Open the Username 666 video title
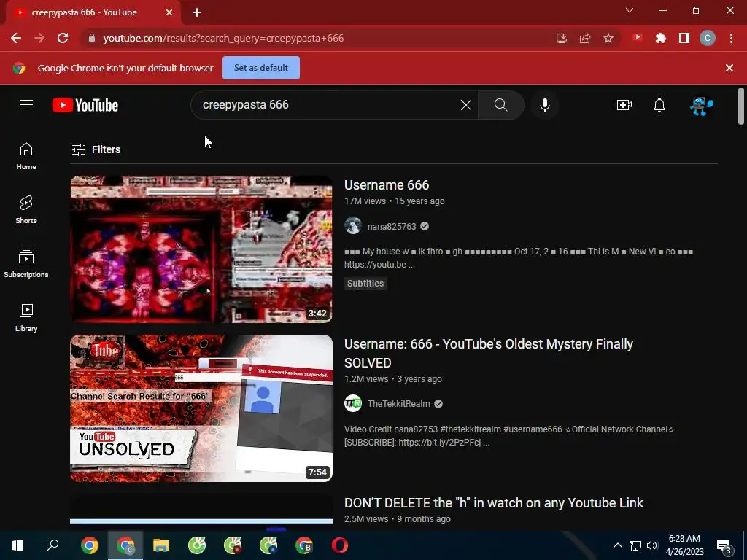The image size is (747, 560). (x=387, y=184)
